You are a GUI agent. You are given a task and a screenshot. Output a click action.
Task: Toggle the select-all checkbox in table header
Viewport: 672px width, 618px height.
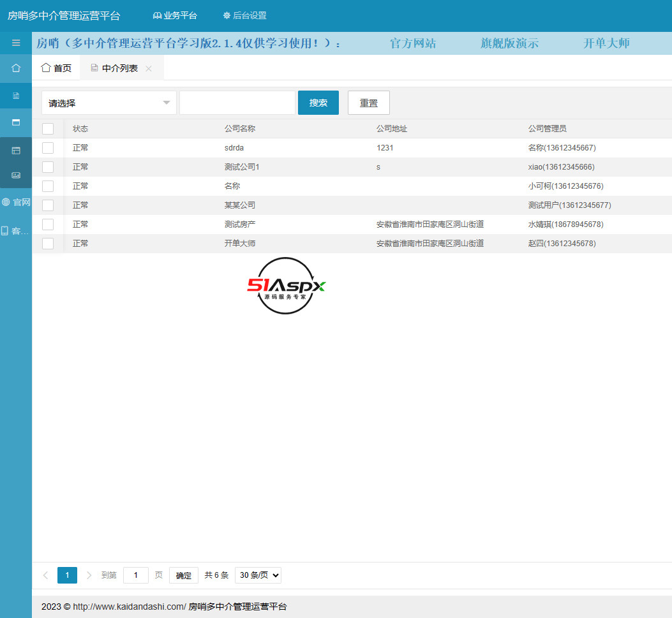(48, 129)
